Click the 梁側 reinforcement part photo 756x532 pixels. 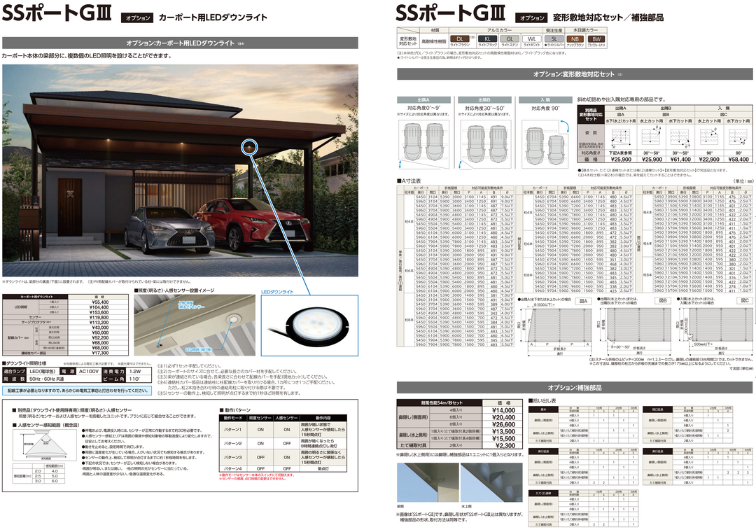[x=428, y=482]
